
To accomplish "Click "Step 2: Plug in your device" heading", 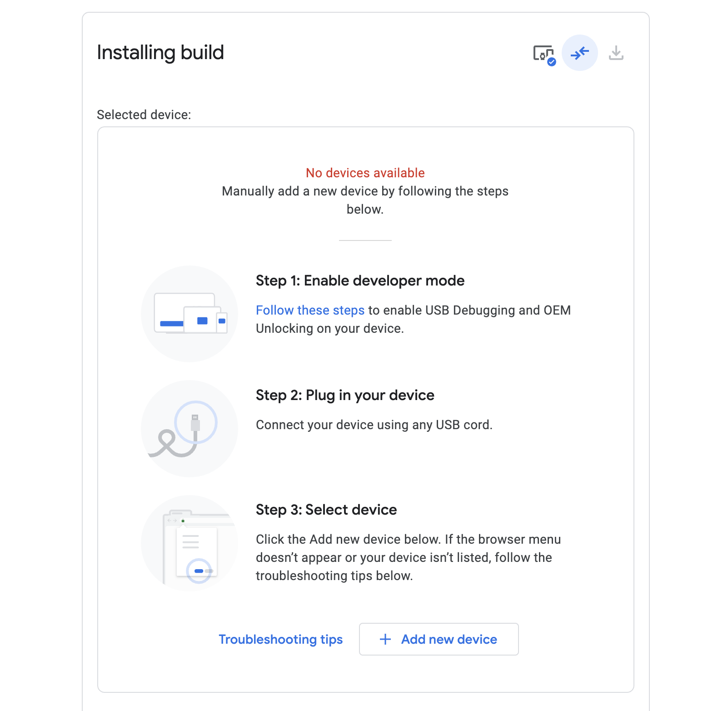I will (345, 395).
